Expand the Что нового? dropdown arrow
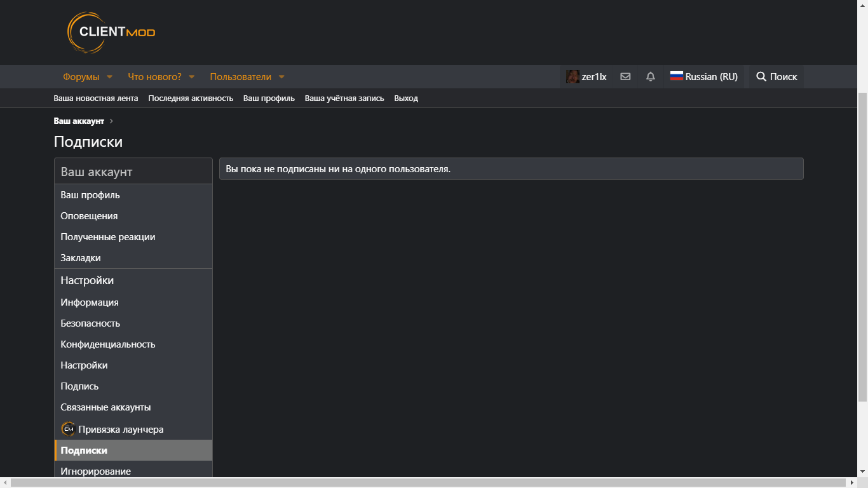Viewport: 868px width, 488px height. point(192,77)
